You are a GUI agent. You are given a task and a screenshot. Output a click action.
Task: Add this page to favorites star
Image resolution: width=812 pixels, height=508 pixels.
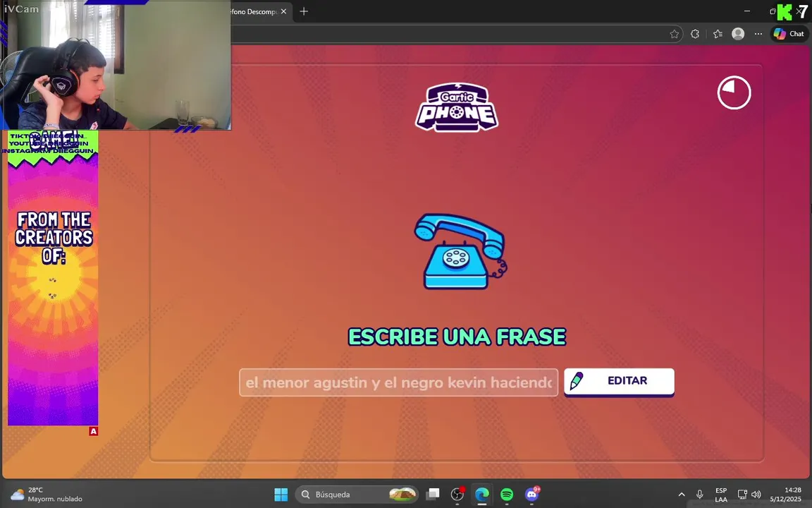[x=675, y=34]
